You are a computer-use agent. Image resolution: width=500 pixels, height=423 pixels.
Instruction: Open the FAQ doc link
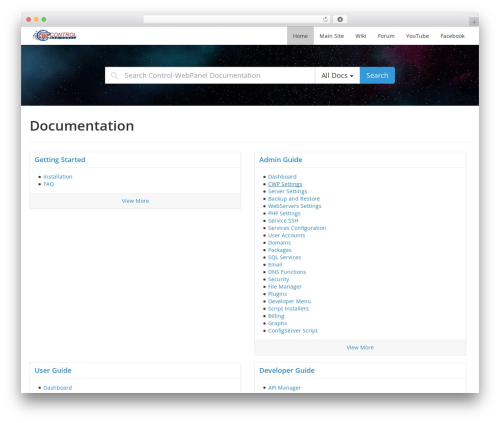[x=49, y=184]
